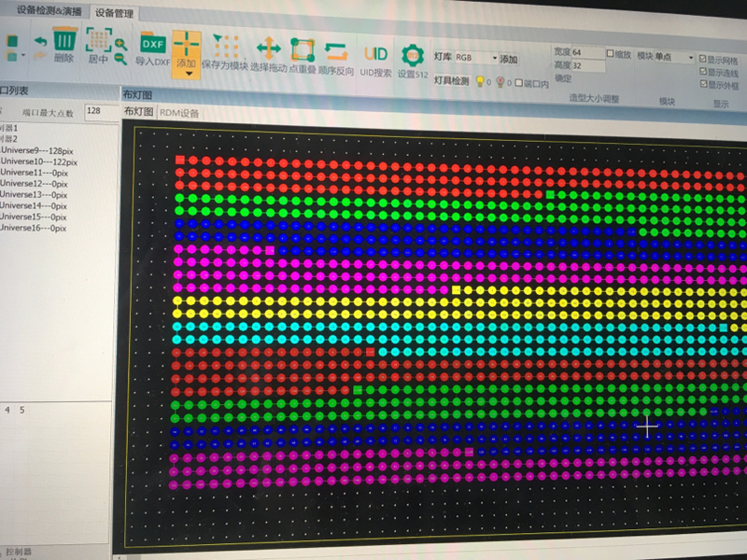
Task: Select the 选择拖动 move tool
Action: 268,54
